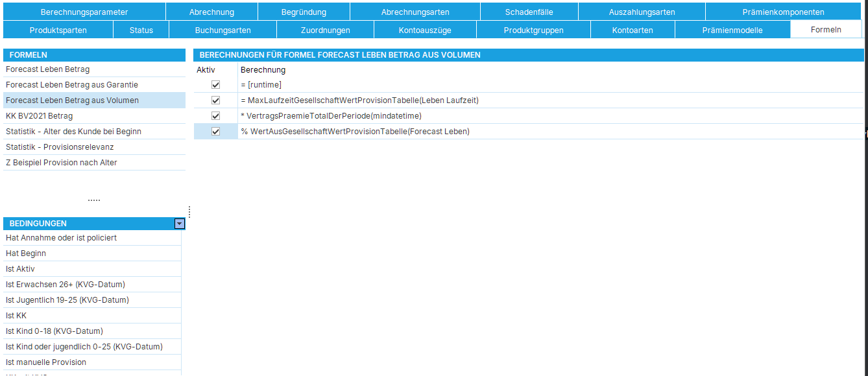Choose Z Beispiel Provision nach Alter
This screenshot has width=868, height=376.
(x=62, y=163)
